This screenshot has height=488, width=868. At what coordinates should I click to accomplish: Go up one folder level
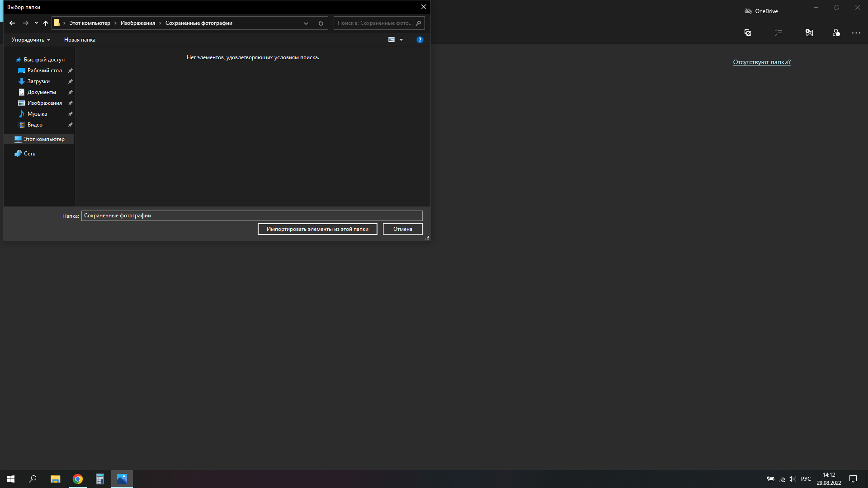click(46, 23)
